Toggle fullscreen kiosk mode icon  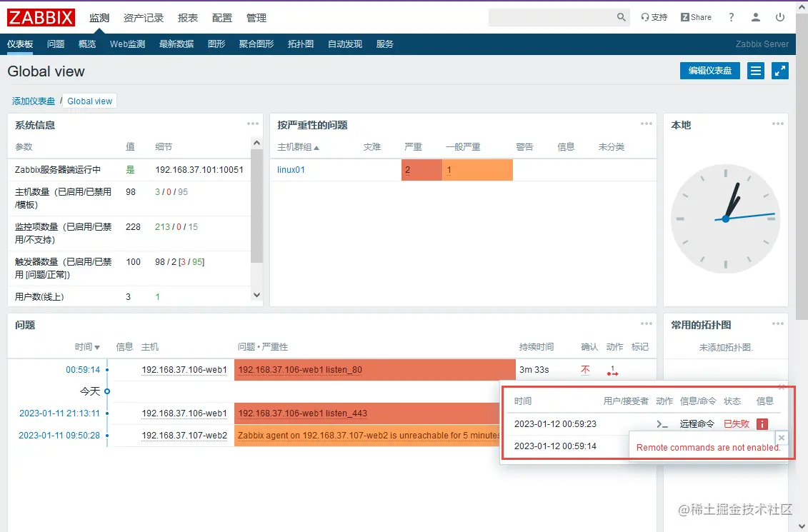click(780, 71)
